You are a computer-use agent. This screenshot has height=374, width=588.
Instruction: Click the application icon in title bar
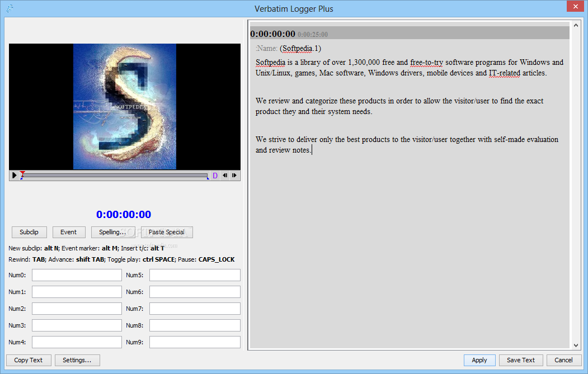coord(10,8)
